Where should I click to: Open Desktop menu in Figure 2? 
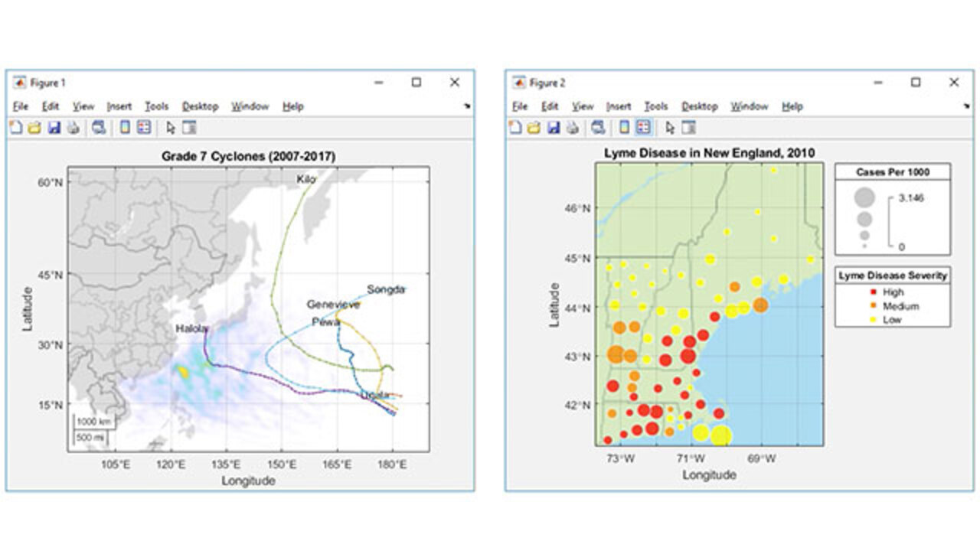tap(699, 106)
